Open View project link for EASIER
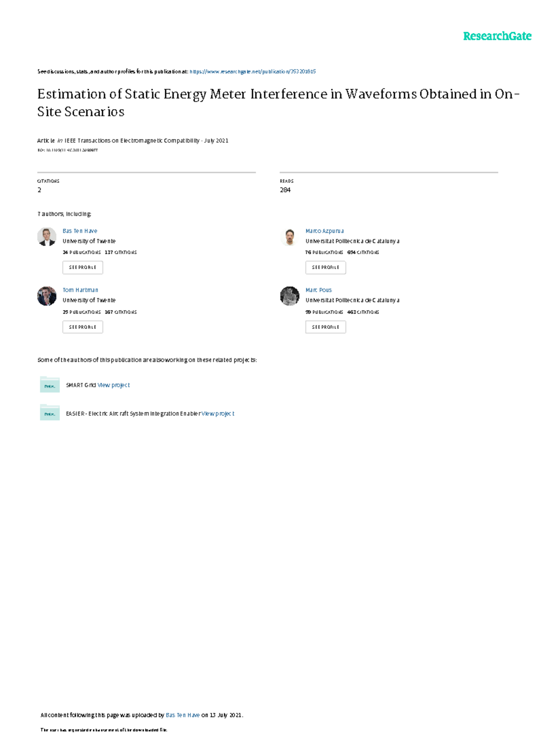 click(218, 414)
